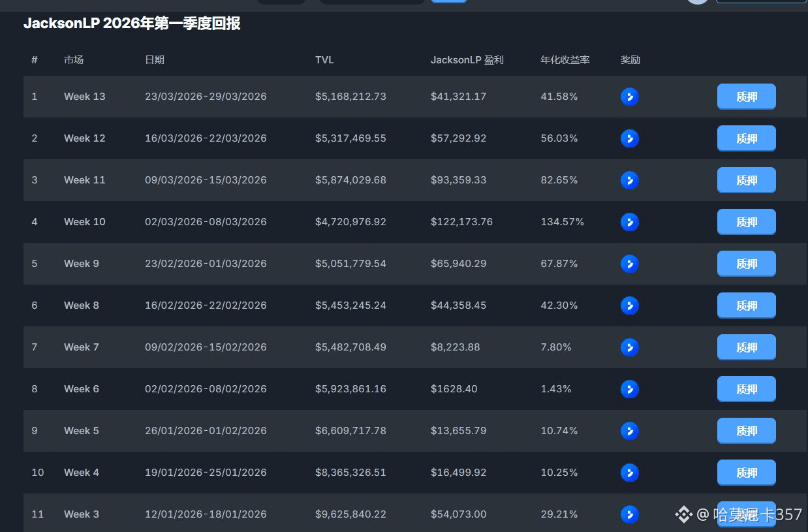
Task: Click the 82.65% annualized yield
Action: pyautogui.click(x=559, y=180)
